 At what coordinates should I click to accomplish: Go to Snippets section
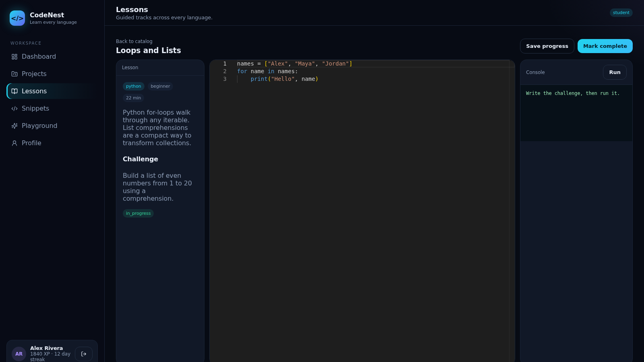click(52, 109)
